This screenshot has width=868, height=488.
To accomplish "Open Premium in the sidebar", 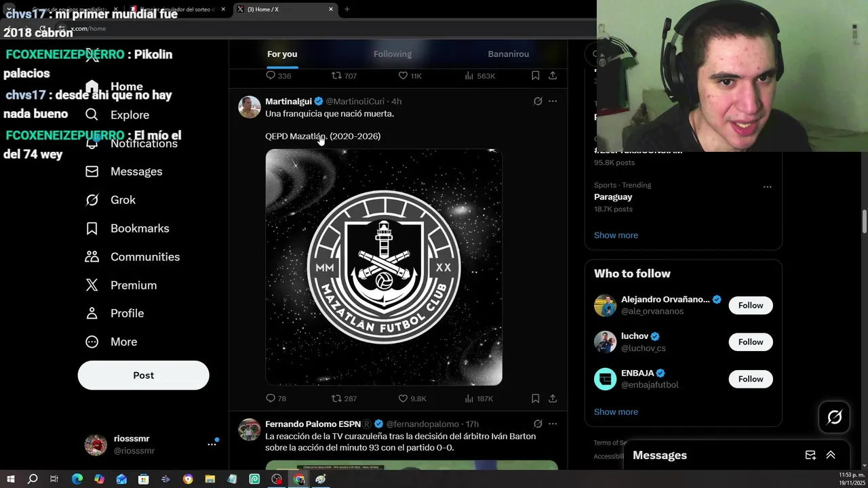I will (121, 285).
